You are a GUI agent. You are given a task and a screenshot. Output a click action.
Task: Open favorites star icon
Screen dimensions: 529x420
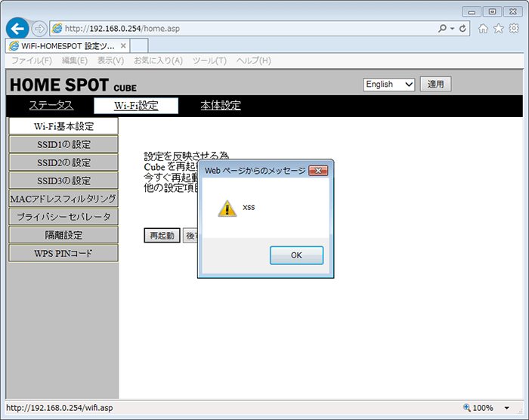tap(498, 29)
